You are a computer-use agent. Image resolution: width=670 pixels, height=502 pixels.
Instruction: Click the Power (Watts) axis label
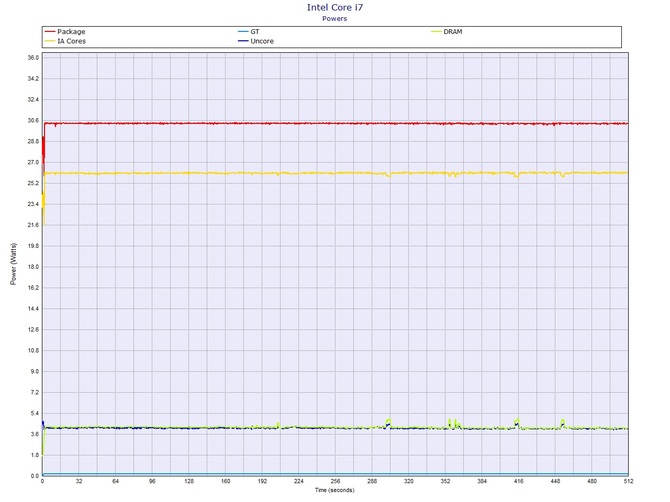13,264
